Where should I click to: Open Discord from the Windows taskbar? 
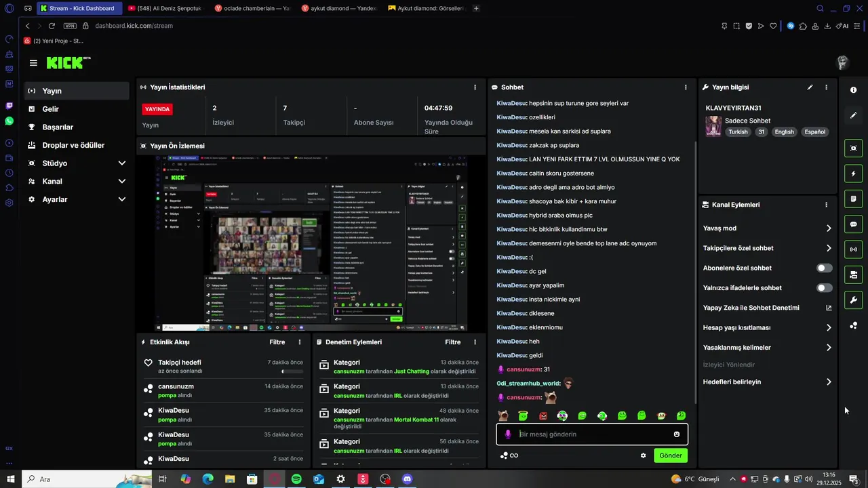point(407,479)
